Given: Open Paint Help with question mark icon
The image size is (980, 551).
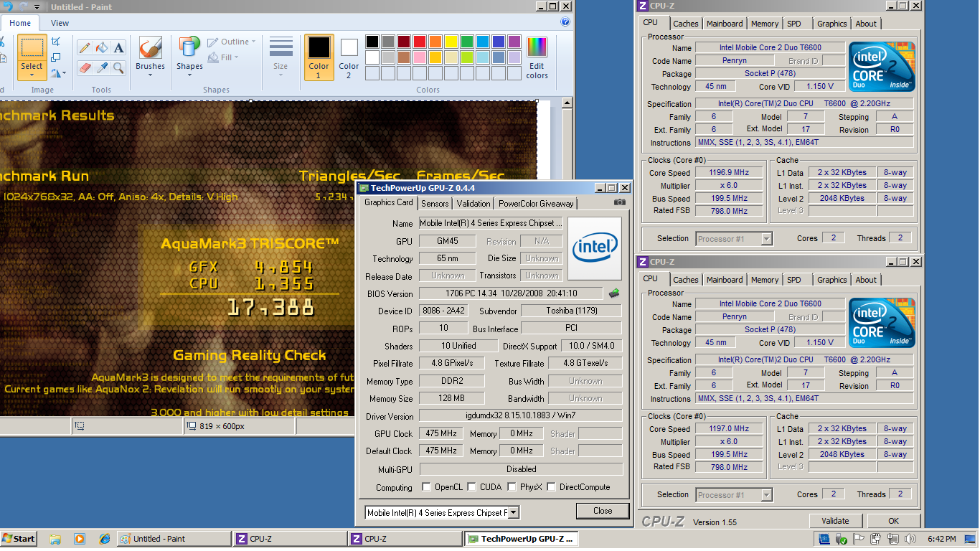Looking at the screenshot, I should 565,22.
